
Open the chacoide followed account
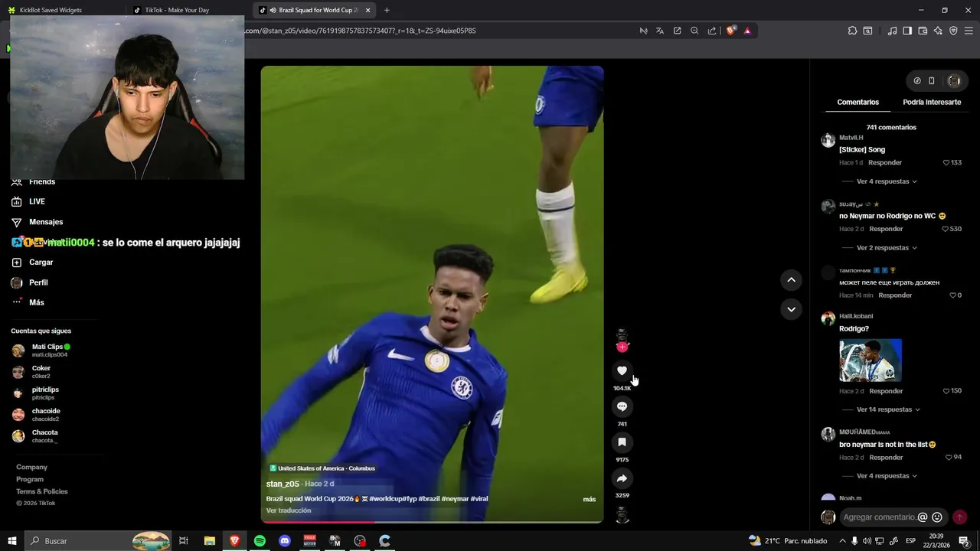(46, 415)
